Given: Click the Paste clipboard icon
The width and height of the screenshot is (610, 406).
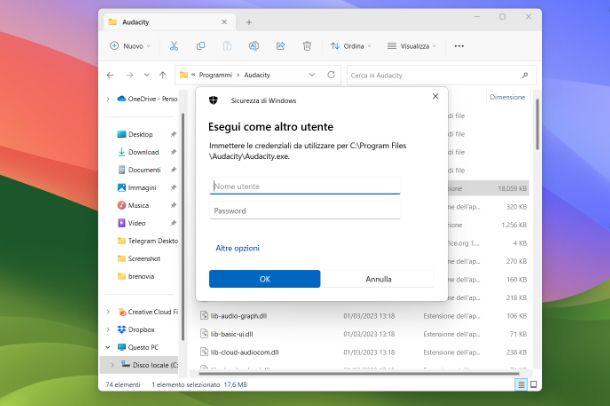Looking at the screenshot, I should pos(227,46).
